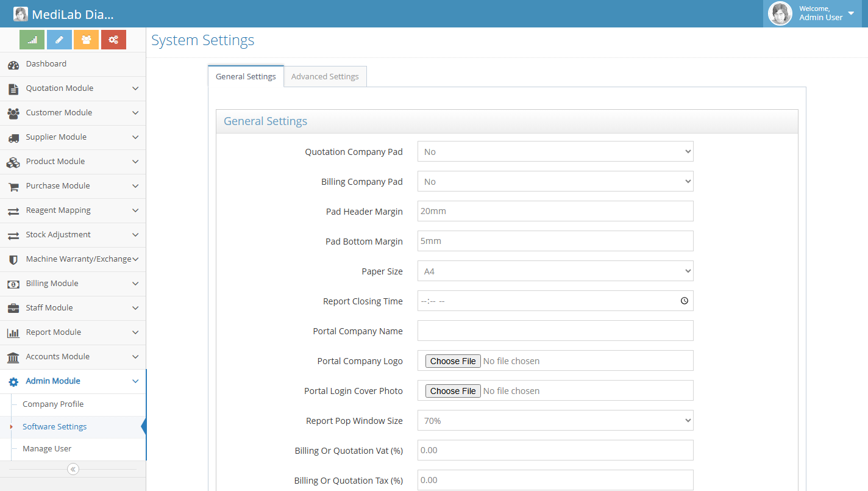Expand Report Module chevron
Image resolution: width=868 pixels, height=491 pixels.
point(135,332)
